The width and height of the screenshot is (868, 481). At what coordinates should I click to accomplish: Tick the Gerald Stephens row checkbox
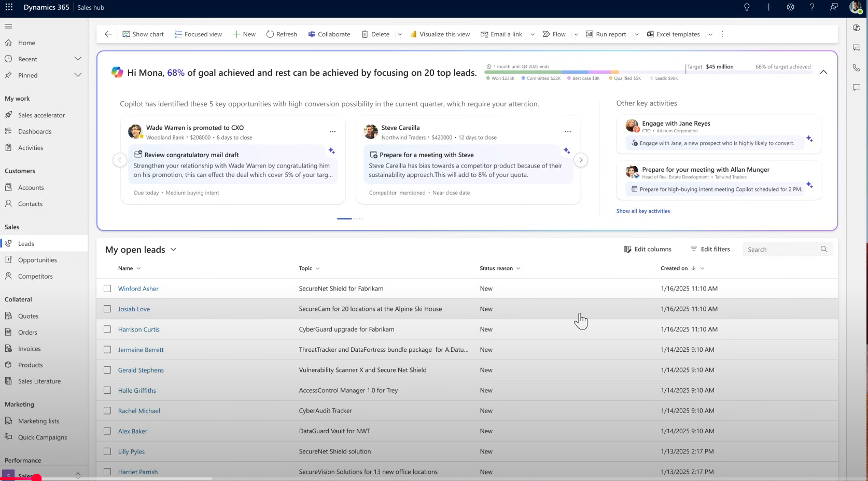[x=107, y=370]
